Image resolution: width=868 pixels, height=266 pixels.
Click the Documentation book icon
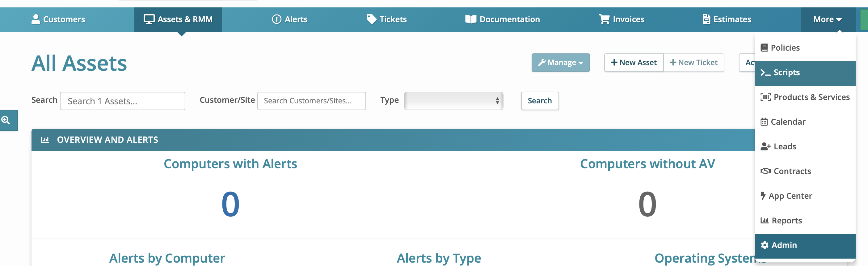[471, 19]
